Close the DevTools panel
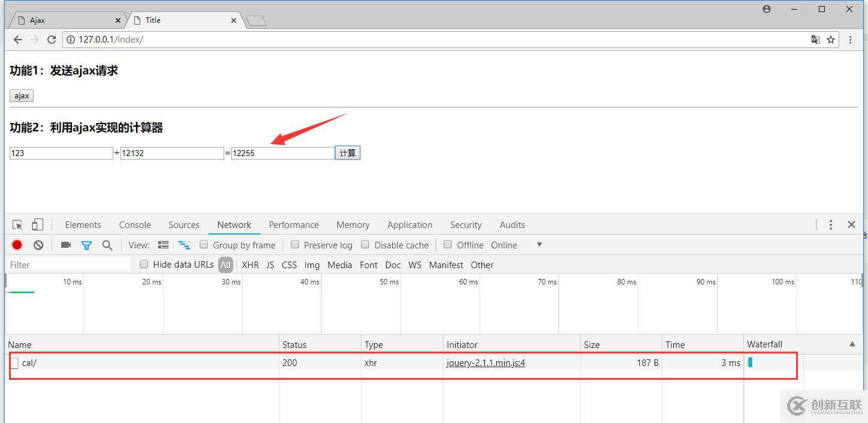 [x=851, y=224]
